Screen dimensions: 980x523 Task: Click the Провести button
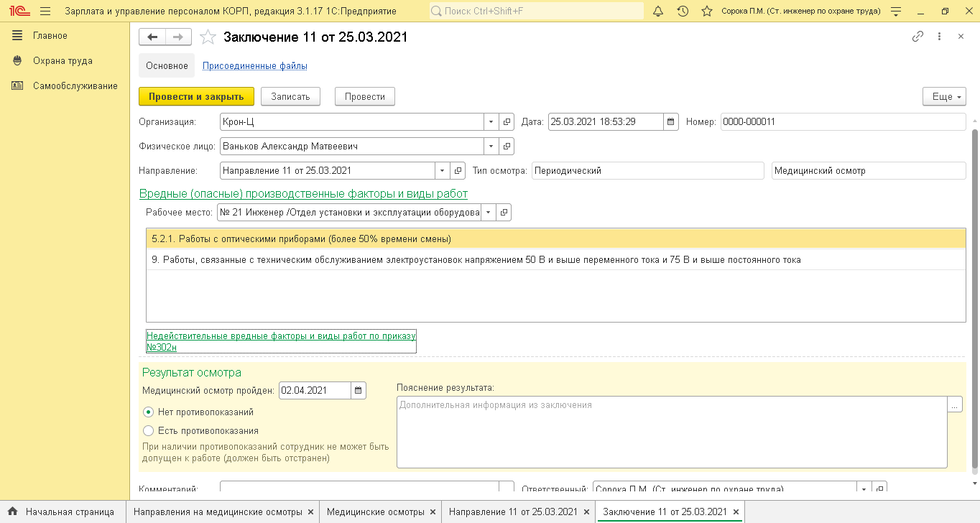(365, 97)
